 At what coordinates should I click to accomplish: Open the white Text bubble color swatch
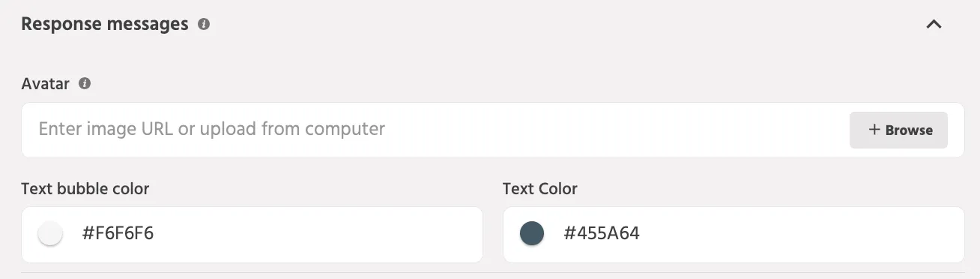point(50,234)
